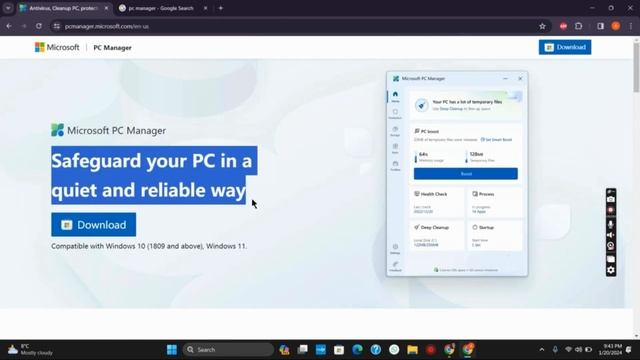Click the Microsoft PC Manager logo text

click(109, 130)
